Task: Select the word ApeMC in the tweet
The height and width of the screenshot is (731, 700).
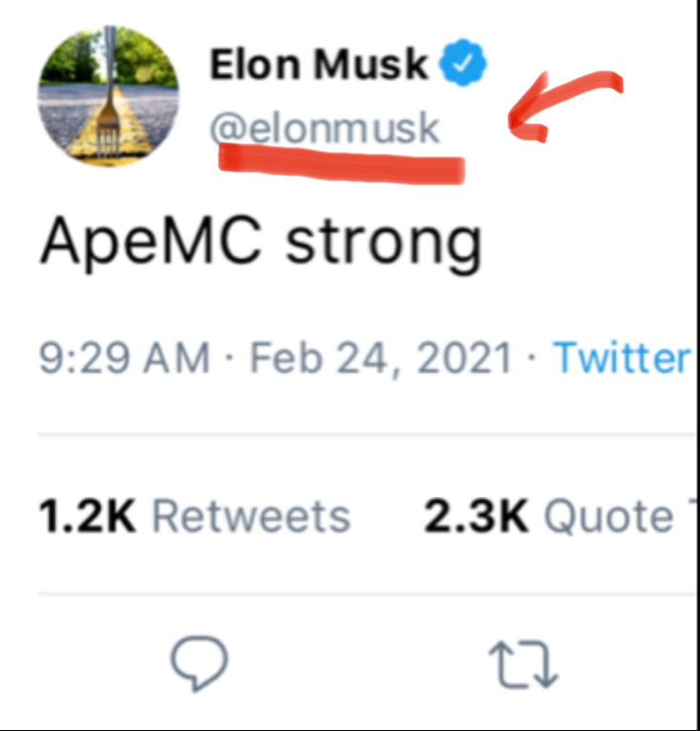Action: [x=150, y=244]
